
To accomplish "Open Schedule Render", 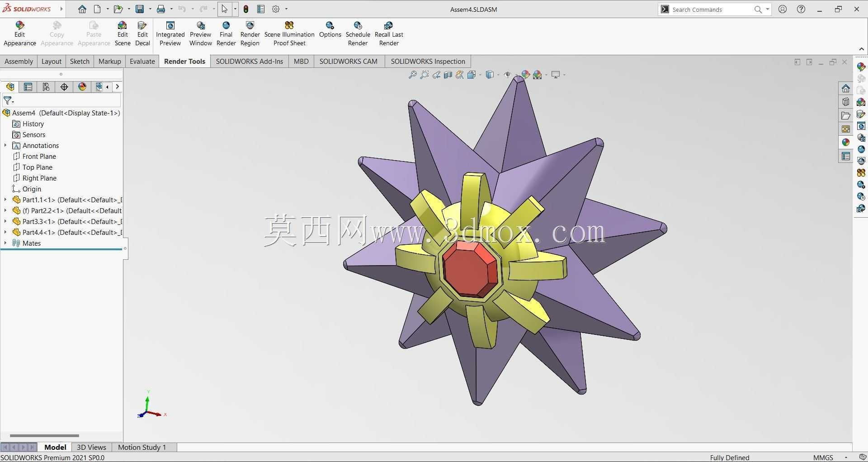I will [358, 33].
